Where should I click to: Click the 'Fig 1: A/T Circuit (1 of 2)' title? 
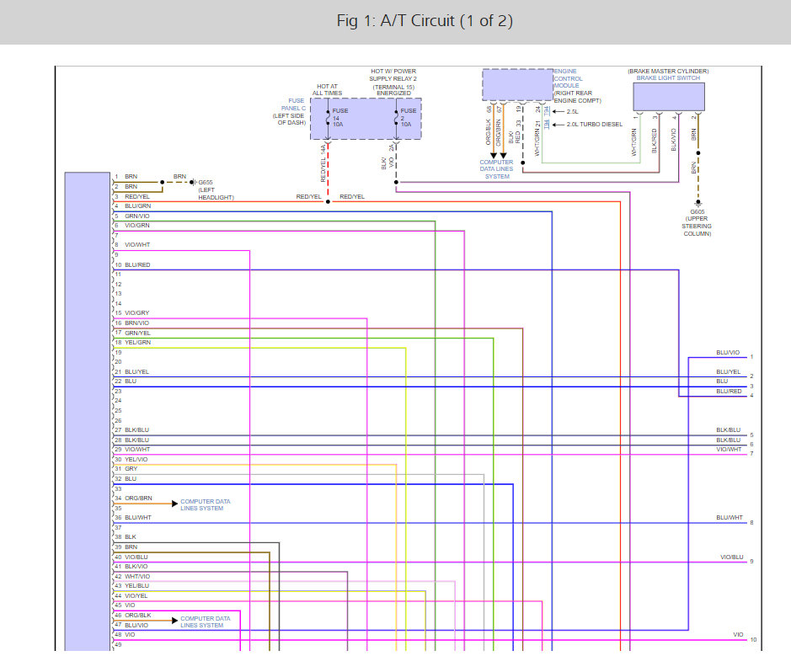pyautogui.click(x=425, y=21)
